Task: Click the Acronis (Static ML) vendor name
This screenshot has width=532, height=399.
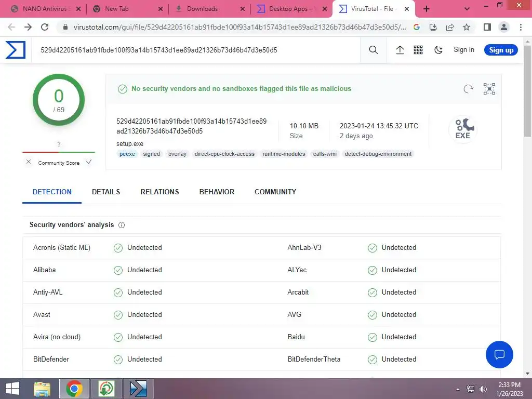Action: click(x=62, y=248)
